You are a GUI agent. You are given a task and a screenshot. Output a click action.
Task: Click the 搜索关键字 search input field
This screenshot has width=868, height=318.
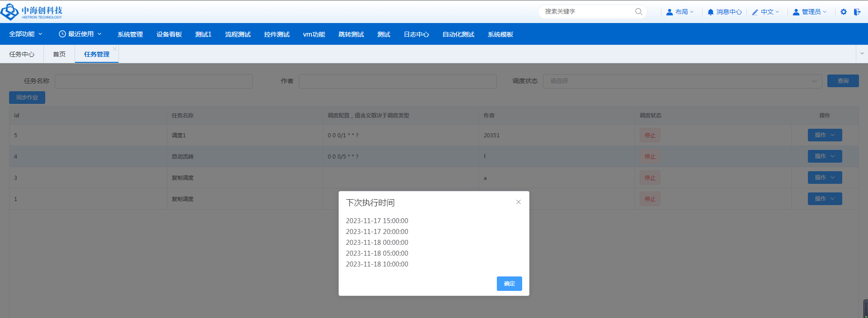pyautogui.click(x=588, y=12)
